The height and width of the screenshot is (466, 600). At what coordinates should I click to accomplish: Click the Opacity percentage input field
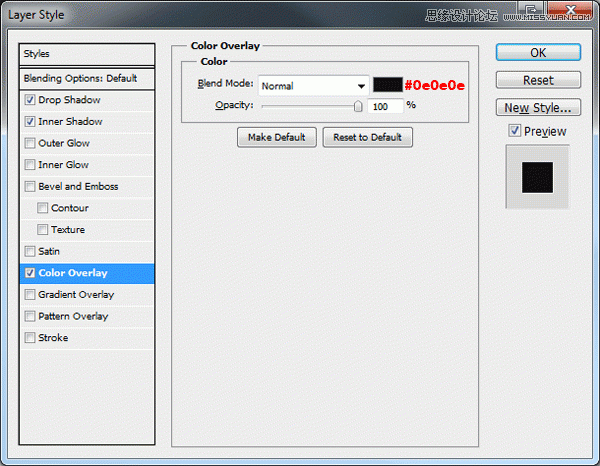tap(385, 105)
